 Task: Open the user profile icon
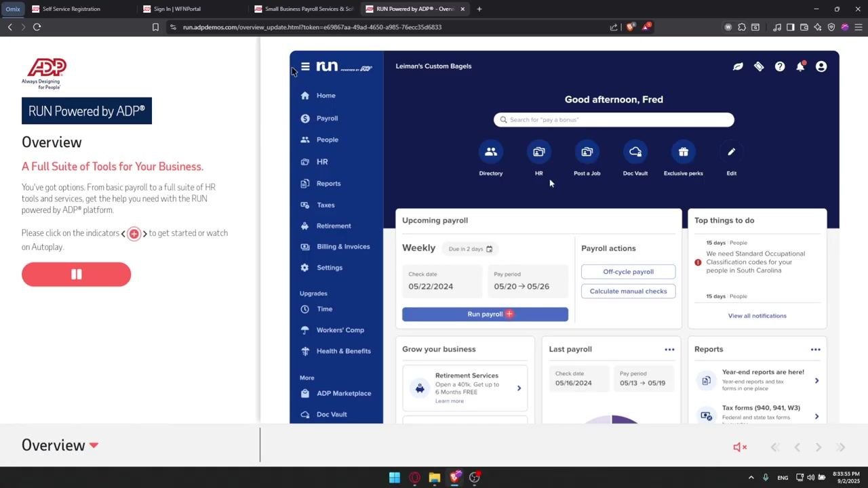pyautogui.click(x=821, y=66)
